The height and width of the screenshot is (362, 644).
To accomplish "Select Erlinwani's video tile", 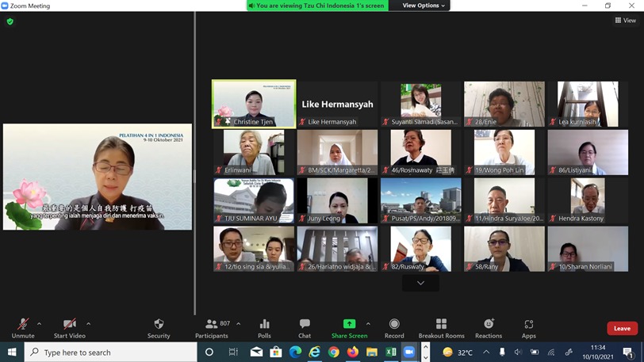I will [x=254, y=152].
